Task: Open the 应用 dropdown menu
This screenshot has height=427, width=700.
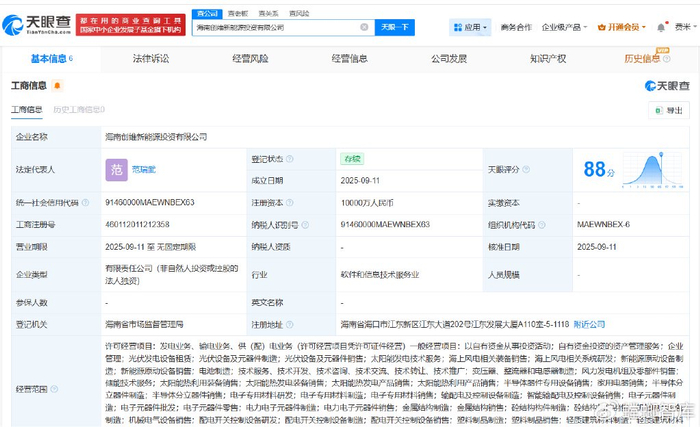Action: [x=470, y=27]
